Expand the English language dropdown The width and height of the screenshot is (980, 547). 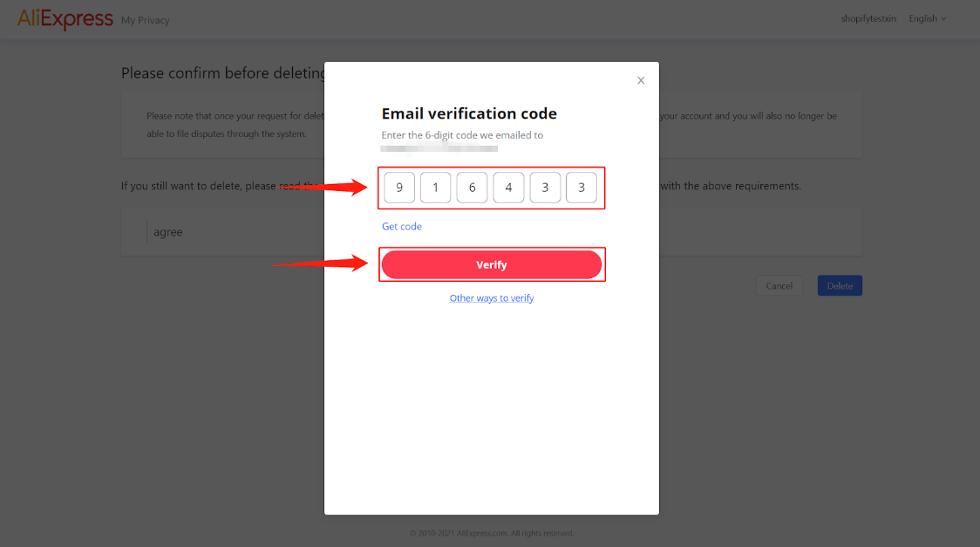927,18
